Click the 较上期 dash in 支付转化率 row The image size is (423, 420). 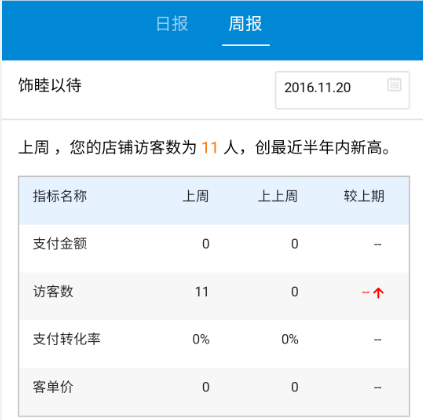coord(377,340)
